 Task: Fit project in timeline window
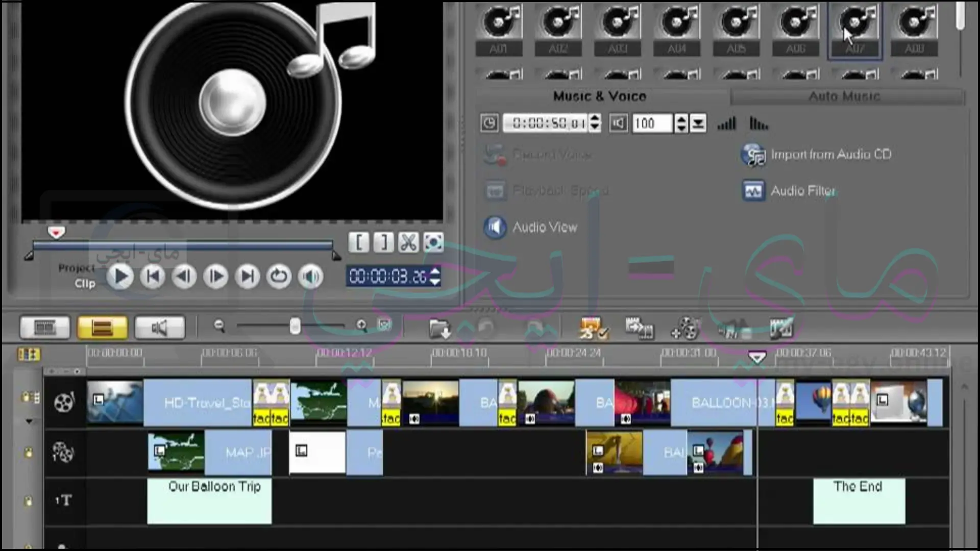384,325
